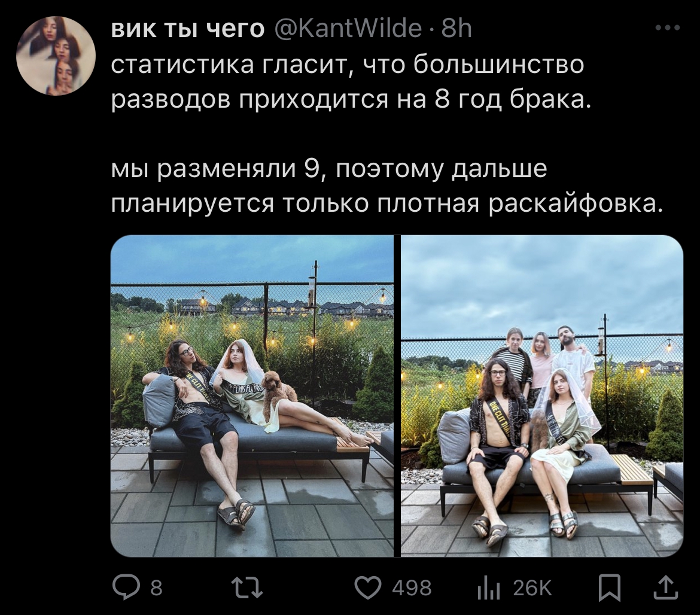
Task: Reply to the tweet via speech bubble icon
Action: pos(126,587)
